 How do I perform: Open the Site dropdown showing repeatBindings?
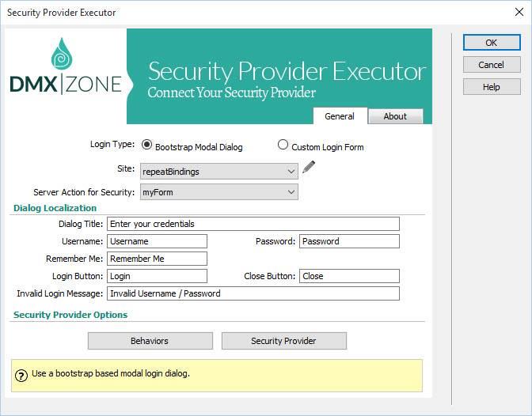click(x=219, y=172)
